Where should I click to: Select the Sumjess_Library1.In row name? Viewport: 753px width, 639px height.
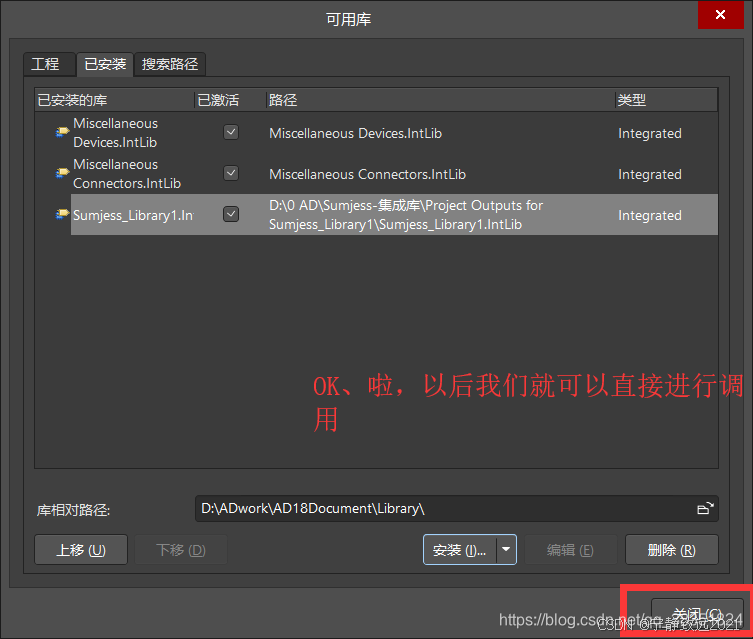click(x=133, y=215)
